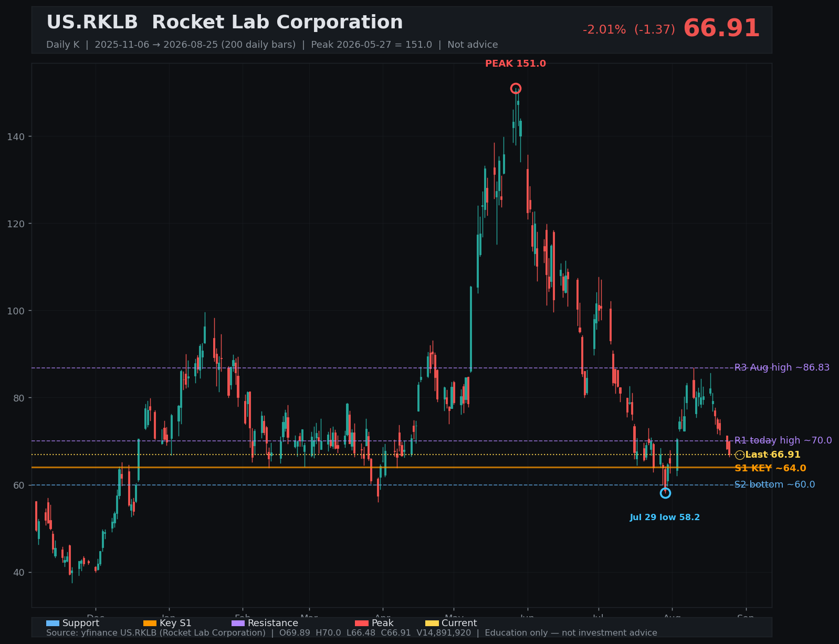Viewport: 839px width, 644px height.
Task: Click the yfinance source footer line
Action: [x=352, y=633]
